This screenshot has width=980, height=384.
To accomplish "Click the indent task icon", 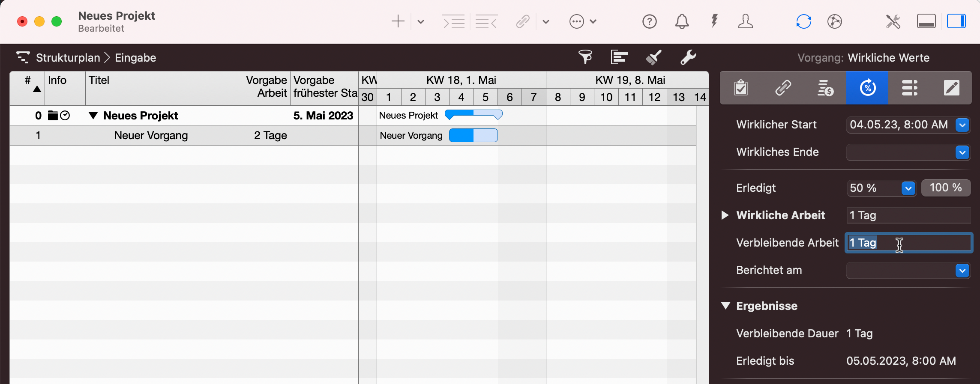I will click(453, 21).
